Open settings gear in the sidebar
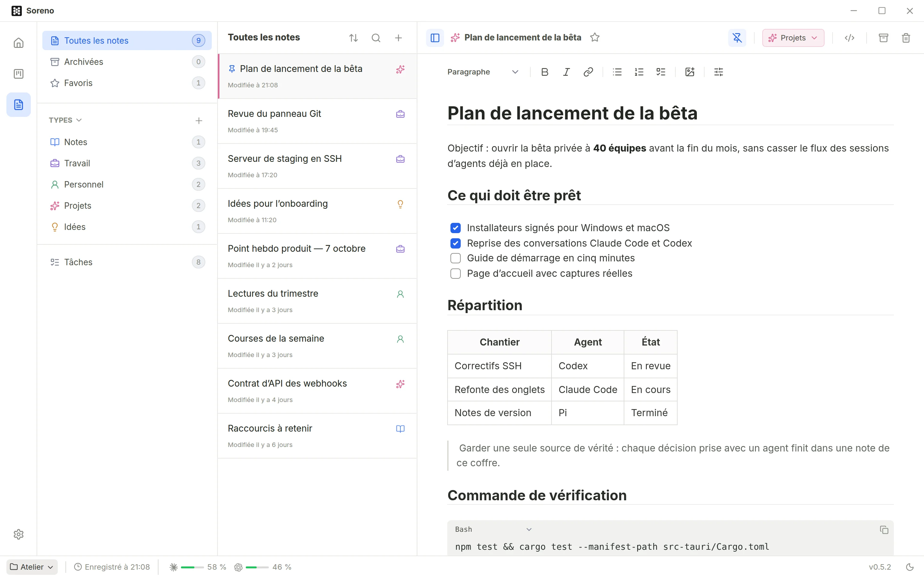Viewport: 924px width, 578px height. (x=18, y=534)
